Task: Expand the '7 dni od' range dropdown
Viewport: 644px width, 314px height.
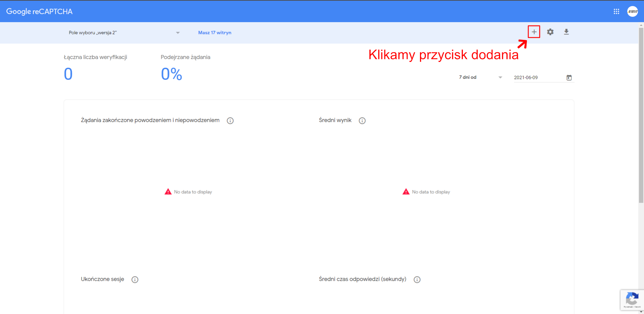Action: coord(500,77)
